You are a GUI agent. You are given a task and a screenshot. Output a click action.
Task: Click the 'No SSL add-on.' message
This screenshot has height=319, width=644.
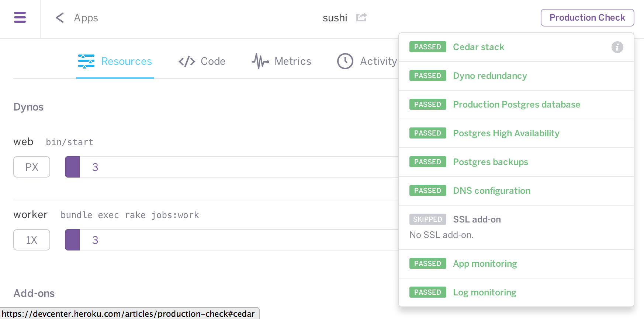442,235
